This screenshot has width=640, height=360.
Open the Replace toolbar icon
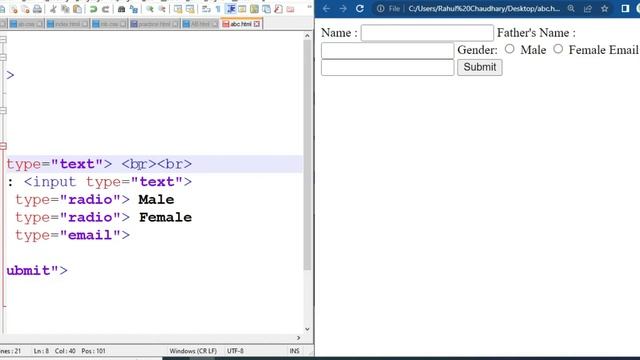click(133, 9)
